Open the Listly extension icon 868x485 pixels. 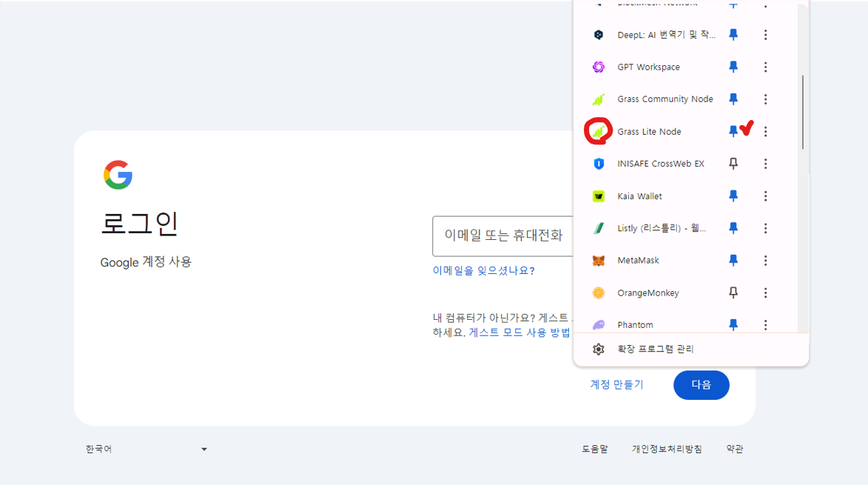599,228
